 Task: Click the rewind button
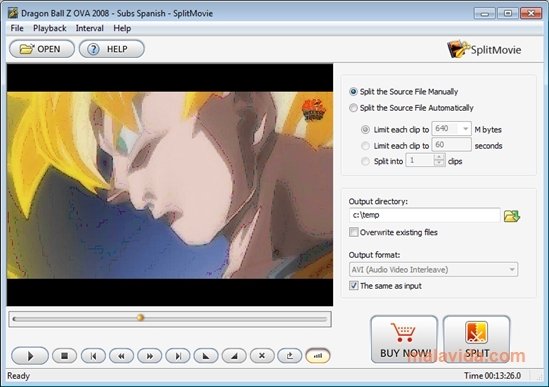click(121, 356)
